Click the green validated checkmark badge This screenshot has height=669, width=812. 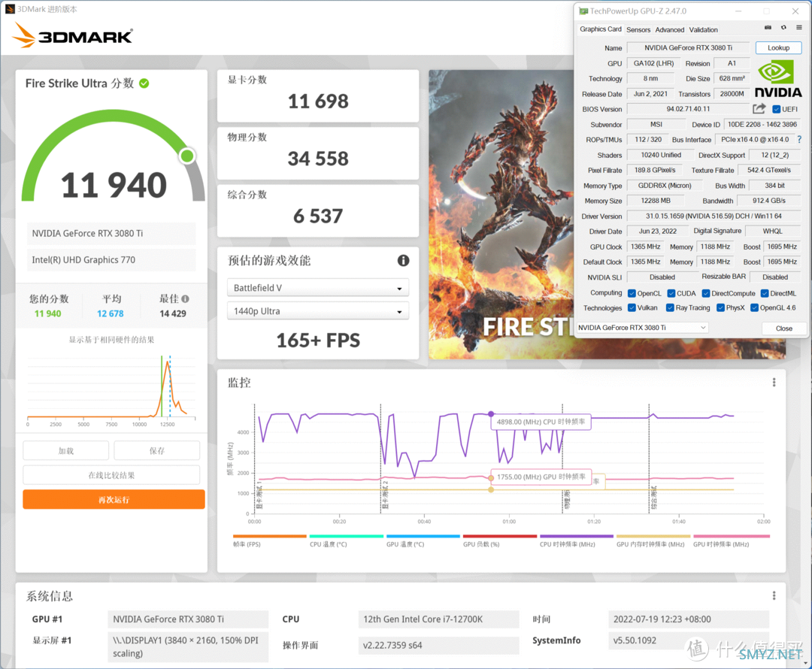click(x=144, y=83)
